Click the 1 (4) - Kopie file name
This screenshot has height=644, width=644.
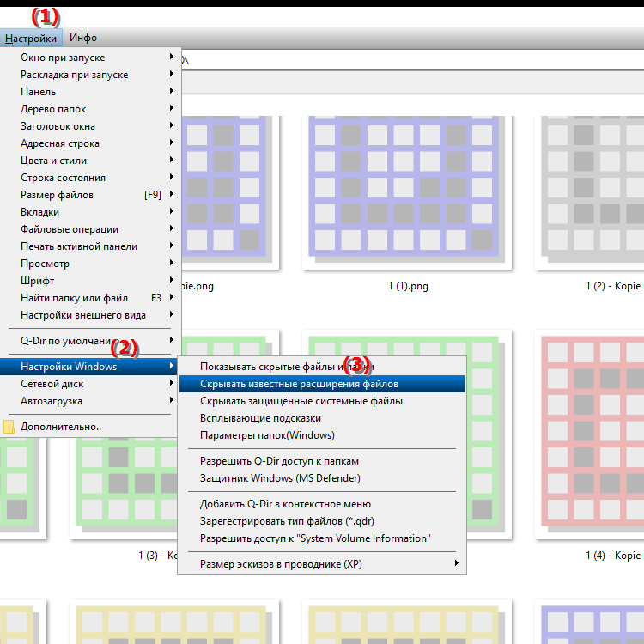pyautogui.click(x=613, y=556)
